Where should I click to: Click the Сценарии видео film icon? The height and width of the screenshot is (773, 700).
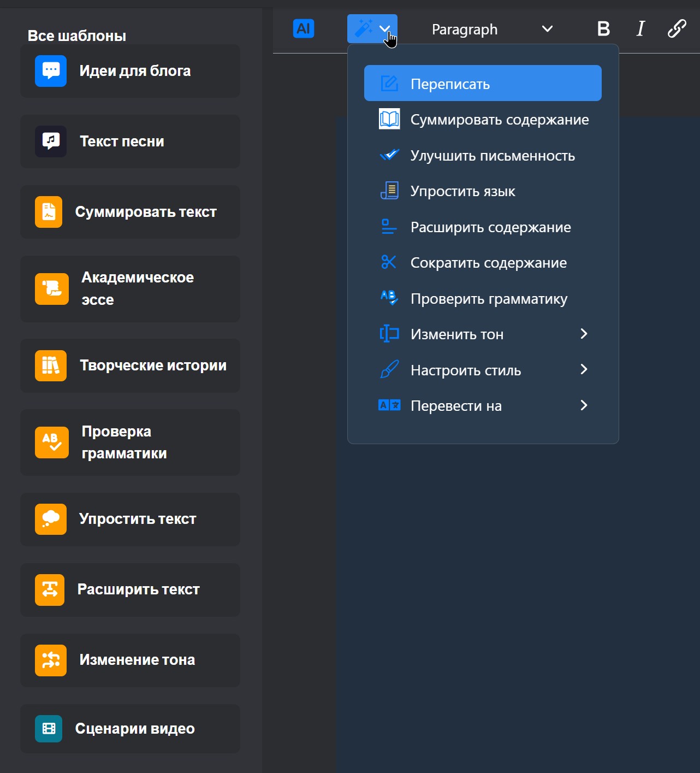point(49,729)
